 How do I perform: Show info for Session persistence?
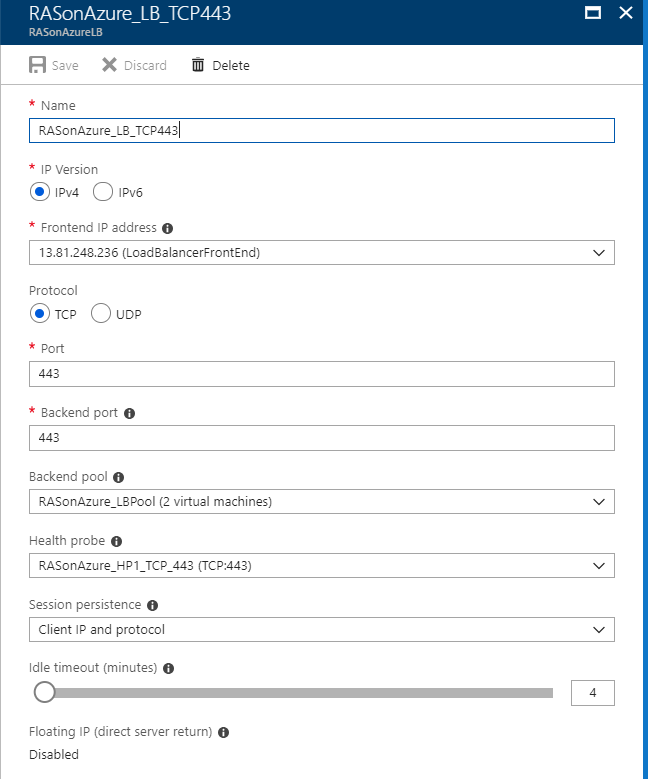[152, 605]
